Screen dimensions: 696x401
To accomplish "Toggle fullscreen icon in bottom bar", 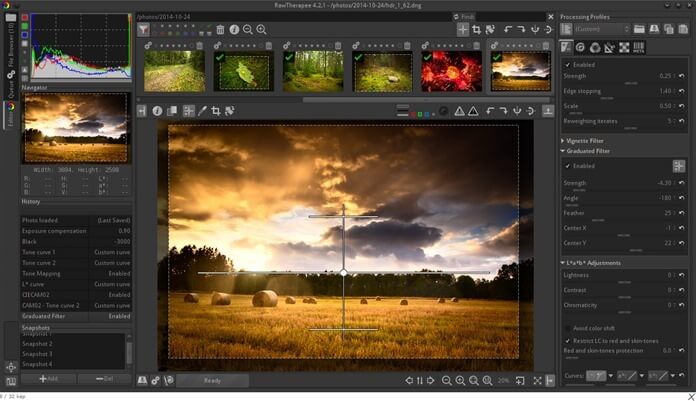I will [x=537, y=381].
